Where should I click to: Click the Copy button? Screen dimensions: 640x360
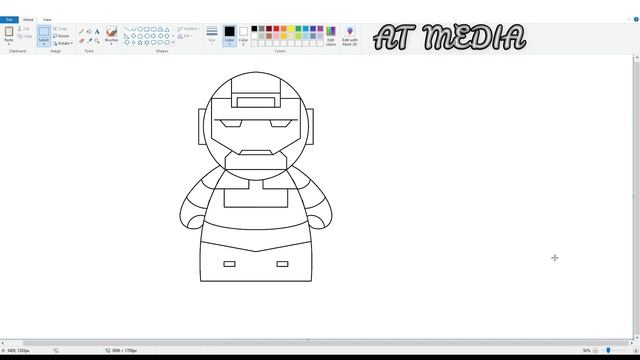(x=25, y=36)
